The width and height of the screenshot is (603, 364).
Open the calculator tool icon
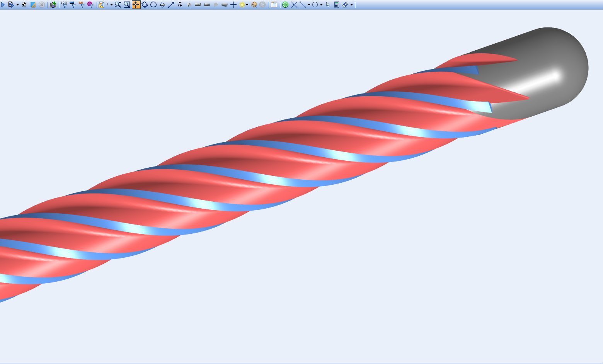[x=336, y=5]
